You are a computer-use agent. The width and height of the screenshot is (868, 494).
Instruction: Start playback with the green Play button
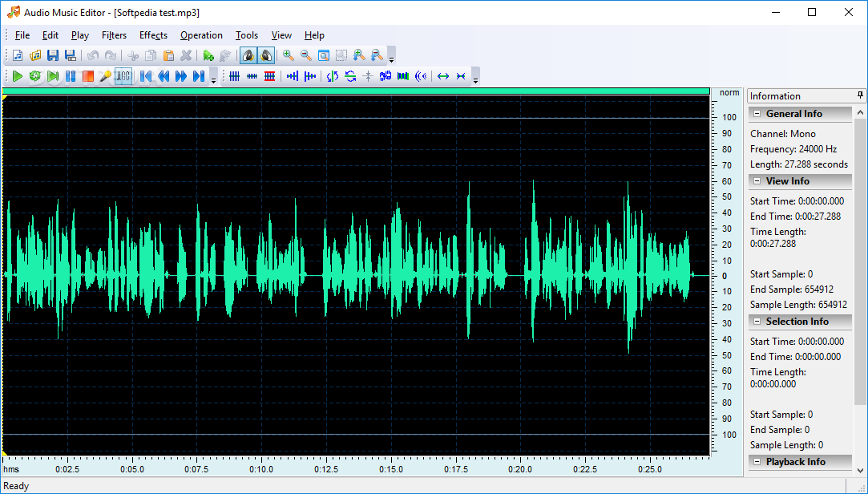(18, 76)
